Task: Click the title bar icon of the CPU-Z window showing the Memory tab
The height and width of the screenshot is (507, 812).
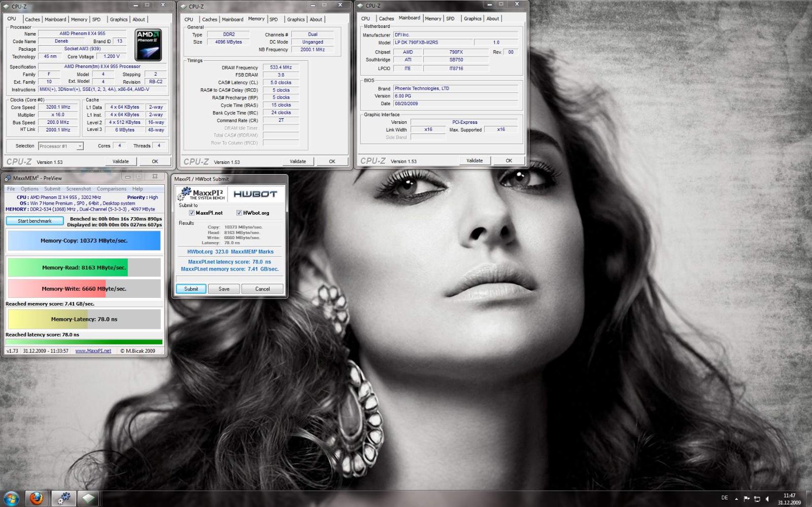Action: point(184,7)
